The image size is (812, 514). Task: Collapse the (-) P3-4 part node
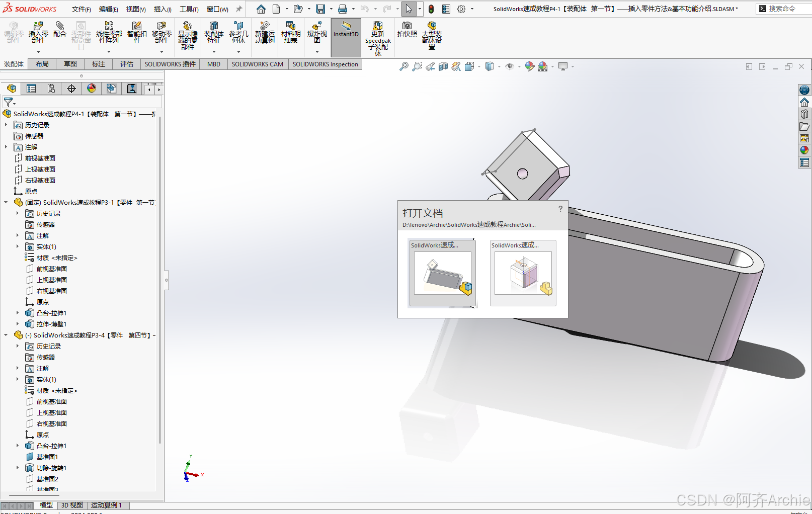point(6,335)
